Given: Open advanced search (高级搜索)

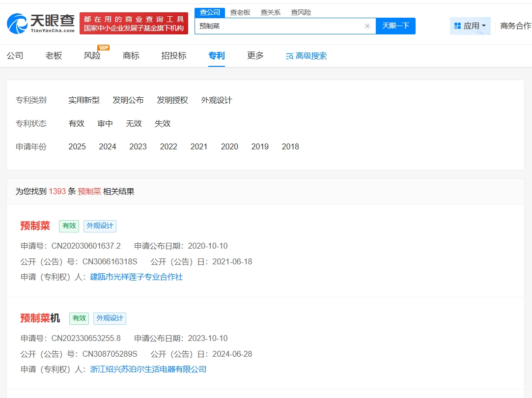Looking at the screenshot, I should click(307, 56).
